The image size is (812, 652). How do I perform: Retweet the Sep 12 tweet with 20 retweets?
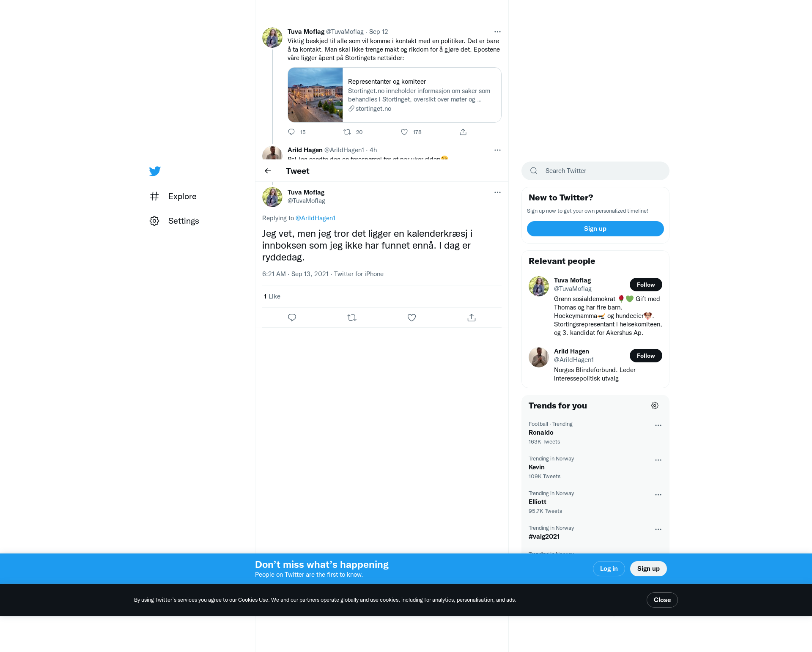pos(353,132)
